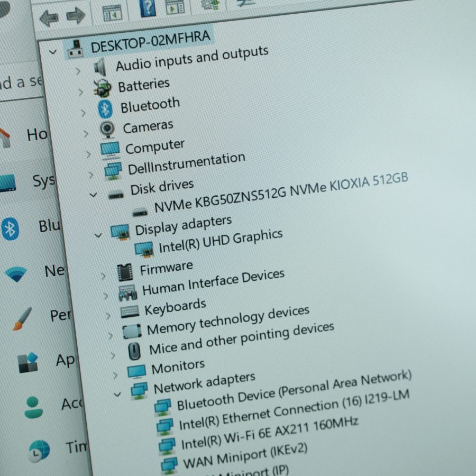Expand the Computer category

(88, 154)
